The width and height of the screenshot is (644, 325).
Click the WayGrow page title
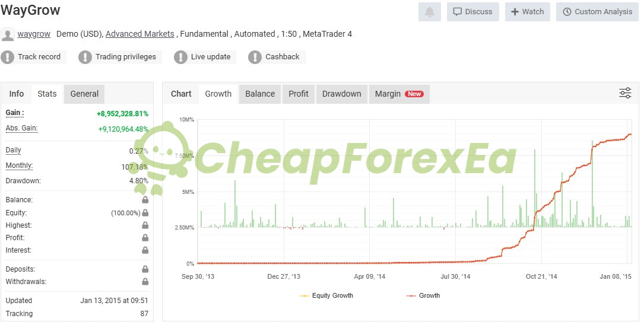pos(30,10)
